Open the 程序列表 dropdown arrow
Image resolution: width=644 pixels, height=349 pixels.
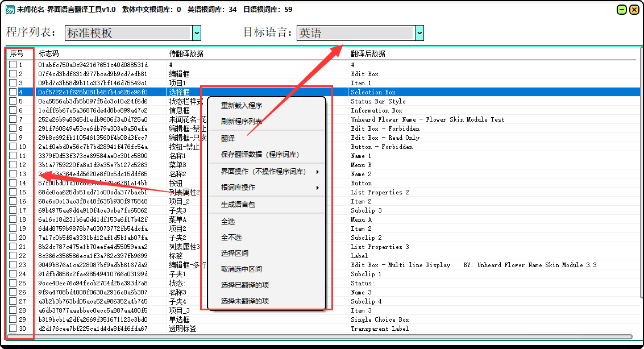click(x=197, y=33)
